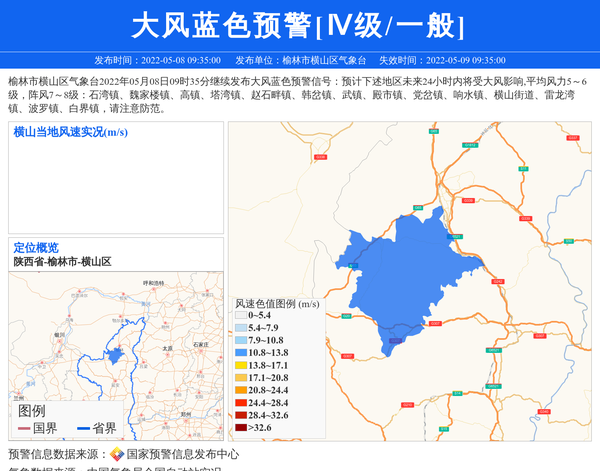
Task: Click the 国界 legend label
Action: coord(45,428)
